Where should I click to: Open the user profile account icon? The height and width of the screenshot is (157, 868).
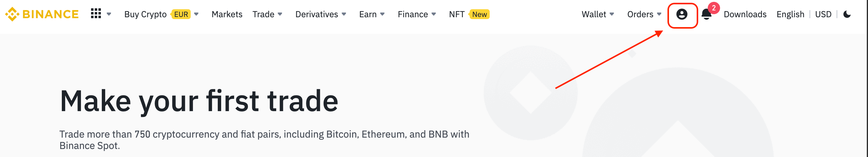[682, 14]
